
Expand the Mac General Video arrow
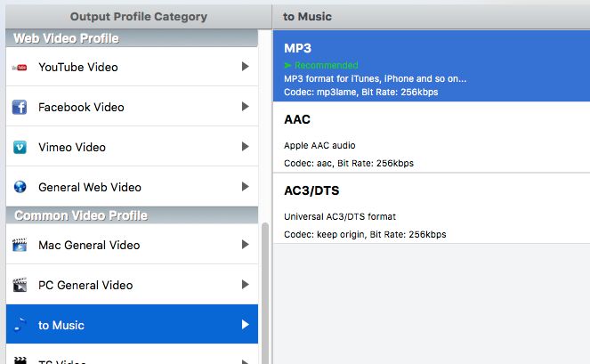245,245
